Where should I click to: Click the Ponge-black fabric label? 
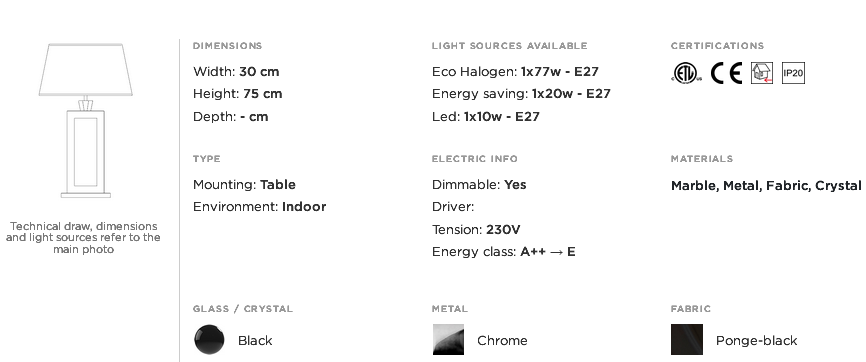(756, 341)
